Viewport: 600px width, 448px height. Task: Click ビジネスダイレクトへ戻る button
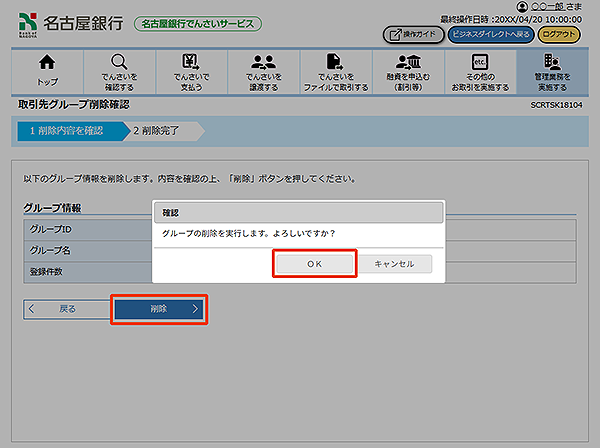pos(489,34)
